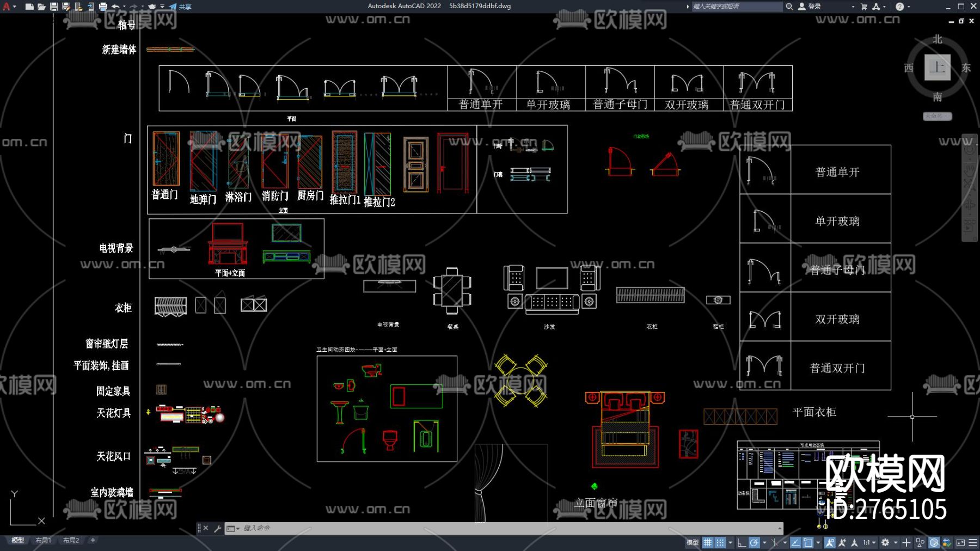The width and height of the screenshot is (980, 551).
Task: Toggle isometric drafting in status bar
Action: 775,542
